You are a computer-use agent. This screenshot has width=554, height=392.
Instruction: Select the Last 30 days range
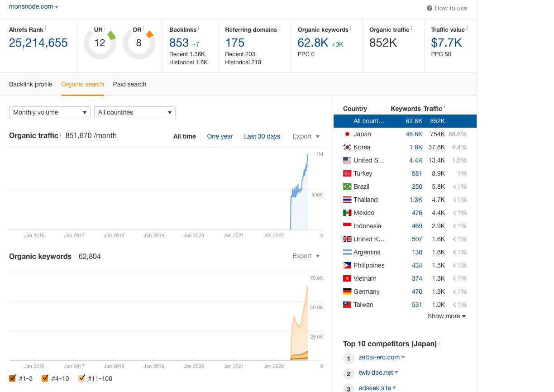coord(262,136)
